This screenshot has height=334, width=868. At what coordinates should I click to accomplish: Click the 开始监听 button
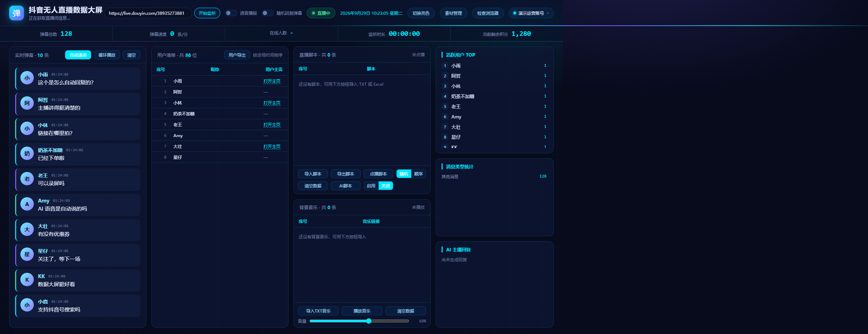pos(207,13)
